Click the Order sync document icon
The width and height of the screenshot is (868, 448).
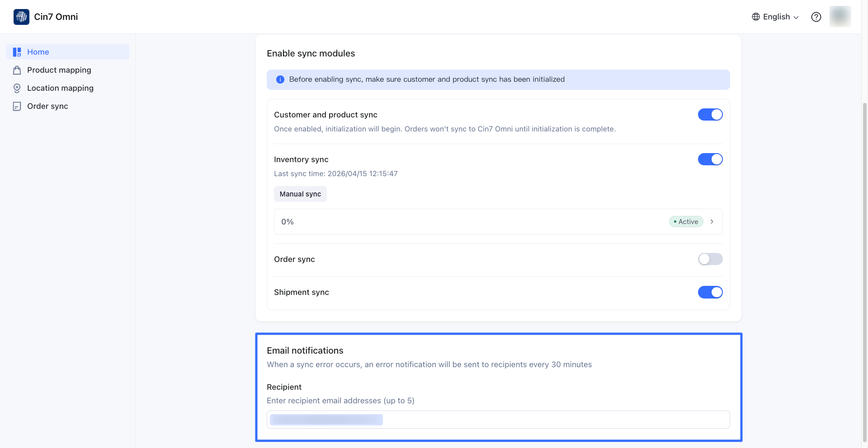pos(17,106)
